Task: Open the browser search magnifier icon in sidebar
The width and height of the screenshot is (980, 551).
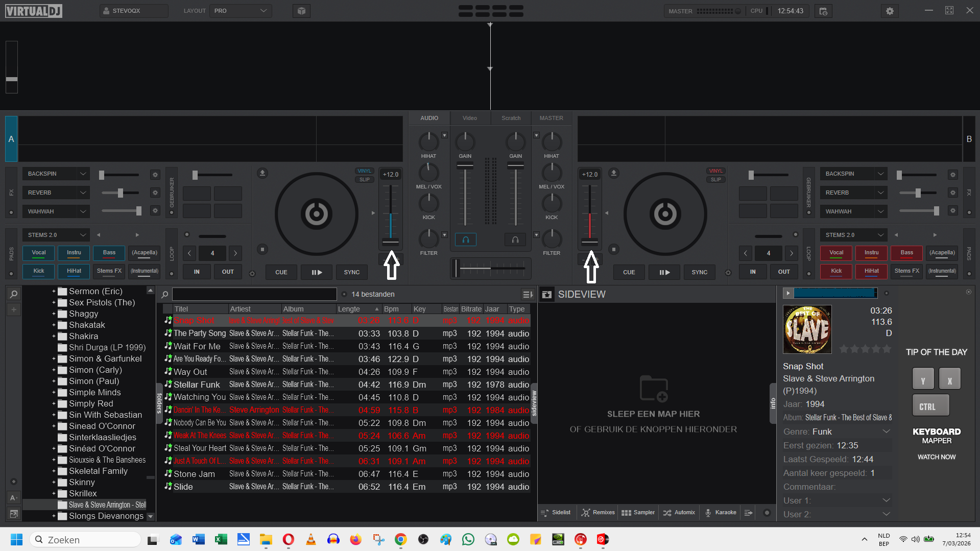Action: coord(14,294)
